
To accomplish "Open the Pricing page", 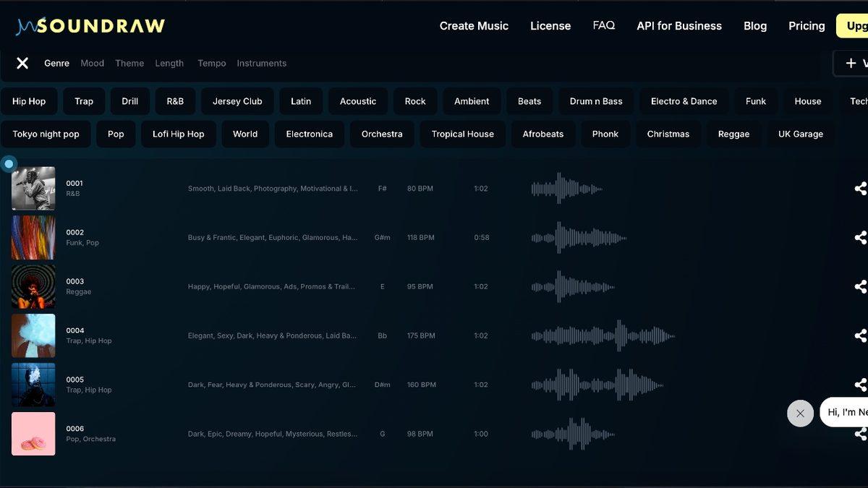I will click(x=806, y=26).
